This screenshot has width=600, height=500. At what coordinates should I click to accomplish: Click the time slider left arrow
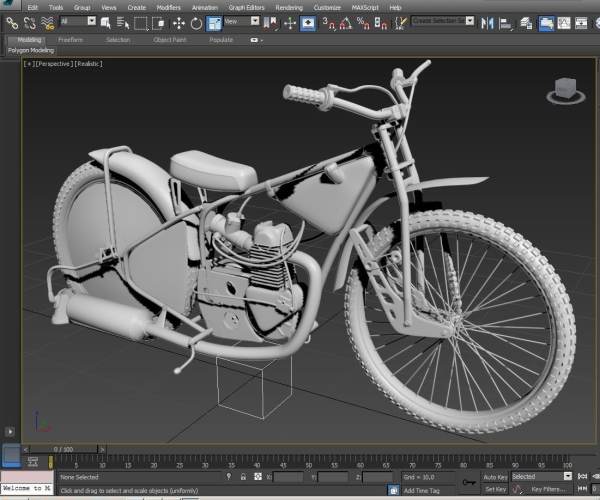pos(26,449)
